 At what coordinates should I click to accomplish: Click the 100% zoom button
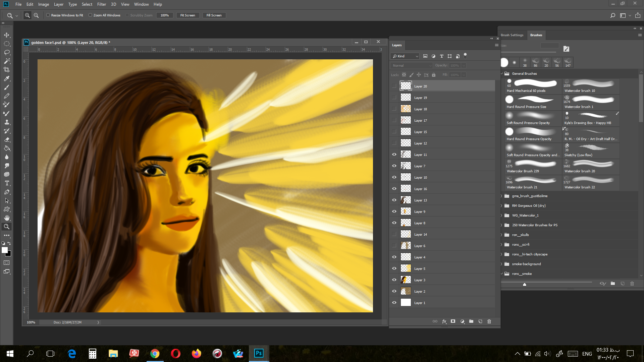coord(165,15)
